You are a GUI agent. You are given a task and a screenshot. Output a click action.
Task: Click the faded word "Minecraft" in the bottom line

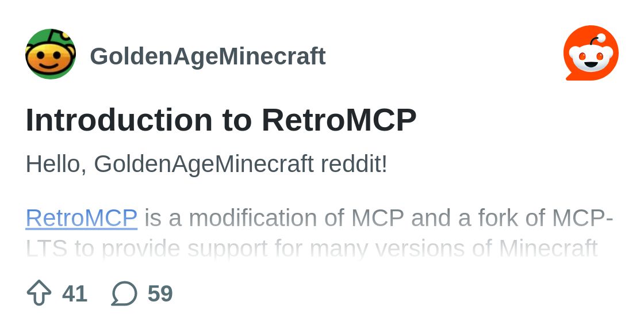[x=548, y=248]
